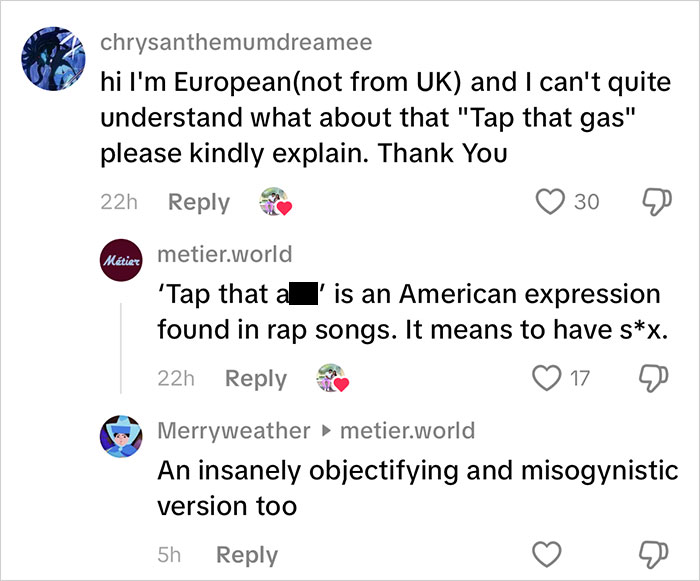This screenshot has width=700, height=581.
Task: Reply to the metier.world comment
Action: click(256, 379)
